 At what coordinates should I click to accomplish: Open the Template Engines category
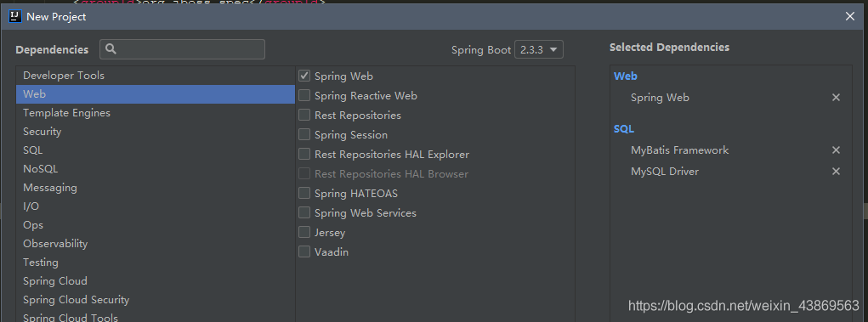[156, 113]
